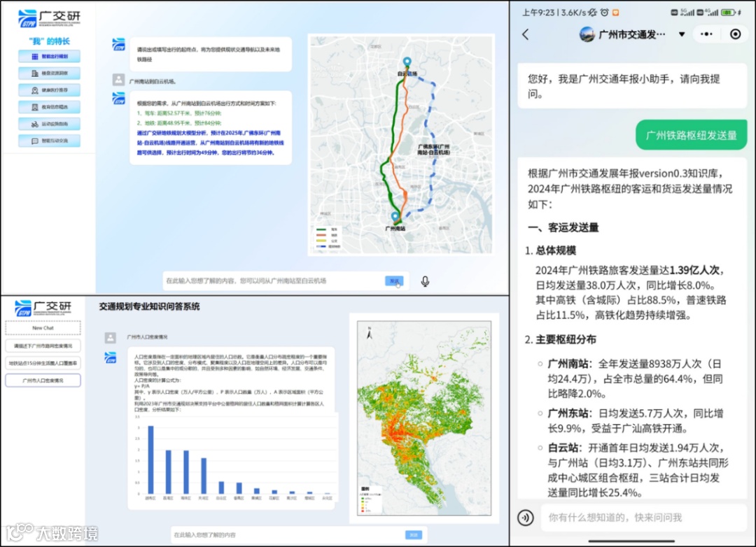The height and width of the screenshot is (547, 756).
Task: Tap the voice input icon at phone bottom
Action: click(x=526, y=518)
